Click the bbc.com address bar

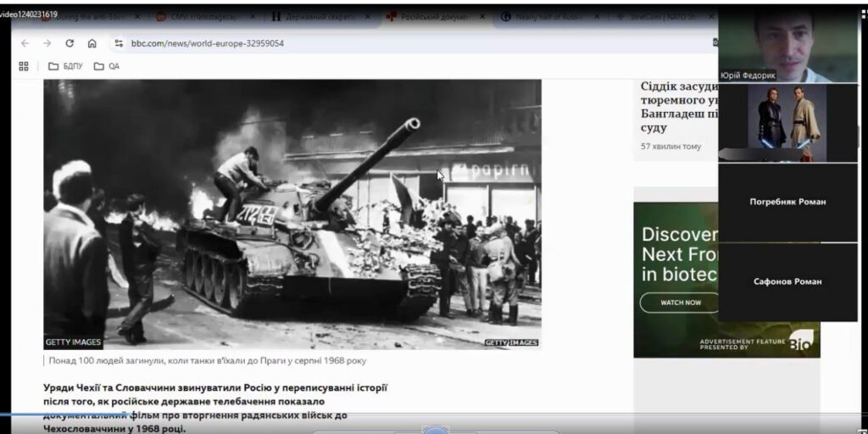(x=339, y=43)
